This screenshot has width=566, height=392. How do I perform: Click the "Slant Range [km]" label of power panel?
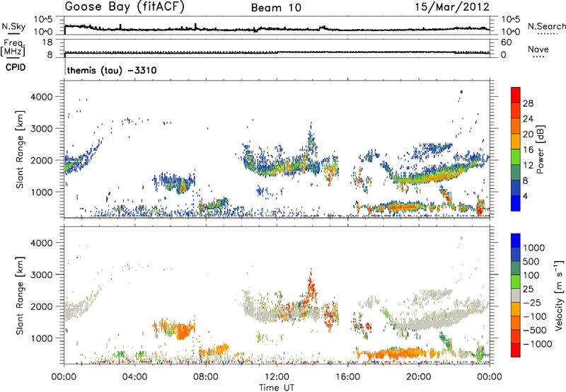[x=20, y=149]
